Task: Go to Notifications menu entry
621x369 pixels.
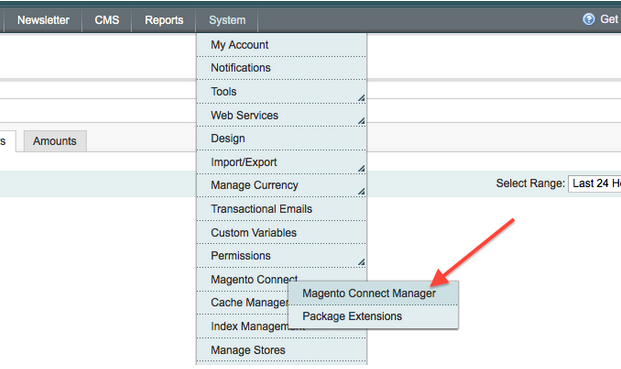Action: 282,68
